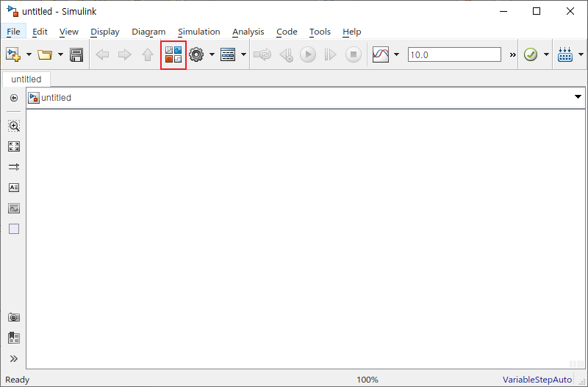The width and height of the screenshot is (588, 387).
Task: Open the File menu
Action: coord(13,32)
